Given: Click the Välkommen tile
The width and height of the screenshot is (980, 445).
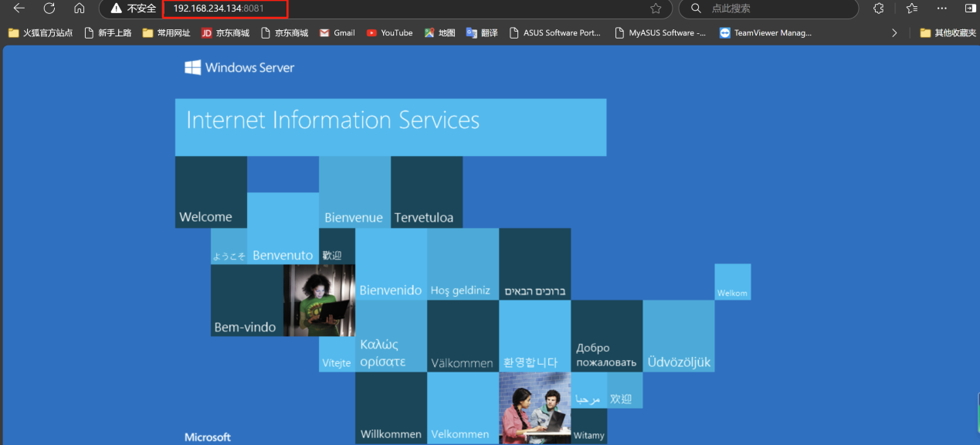Looking at the screenshot, I should [x=463, y=336].
